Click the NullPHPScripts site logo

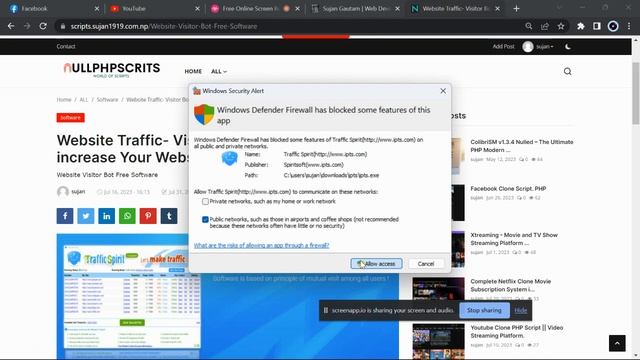[111, 70]
